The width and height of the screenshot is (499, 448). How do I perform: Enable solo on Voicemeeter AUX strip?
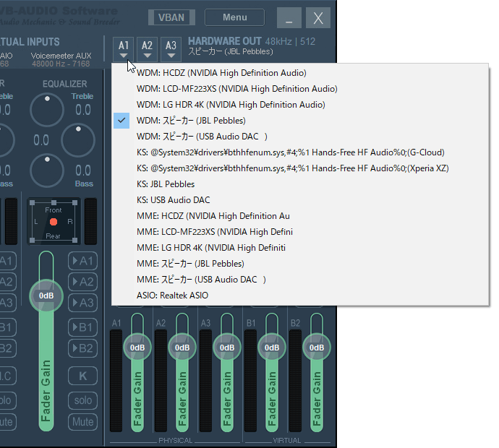click(x=82, y=400)
